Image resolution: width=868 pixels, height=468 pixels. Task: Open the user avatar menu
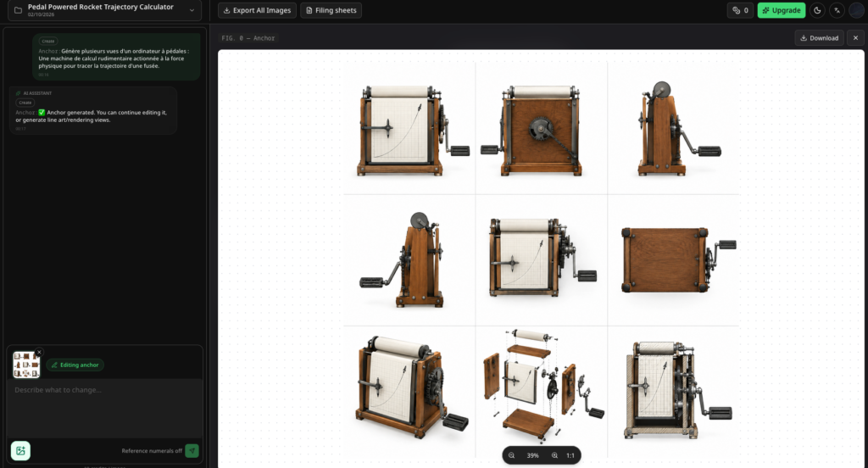(856, 10)
